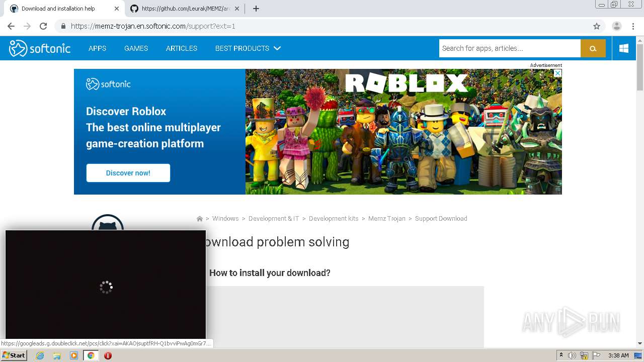Viewport: 644px width, 362px height.
Task: Open the Windows breadcrumb link
Action: 225,219
